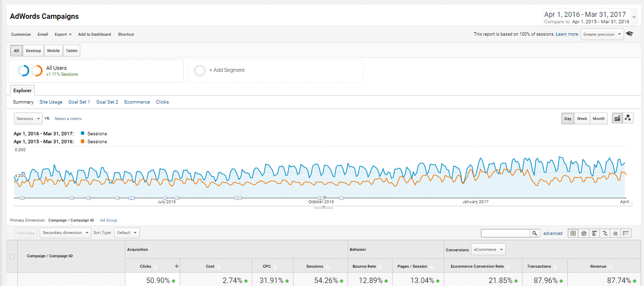The height and width of the screenshot is (286, 644).
Task: Open the advanced filter link
Action: click(553, 233)
